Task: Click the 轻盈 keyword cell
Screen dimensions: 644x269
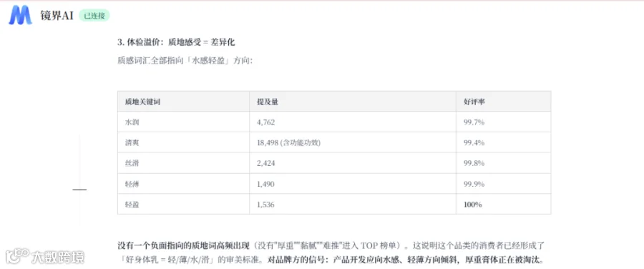Action: pos(184,204)
